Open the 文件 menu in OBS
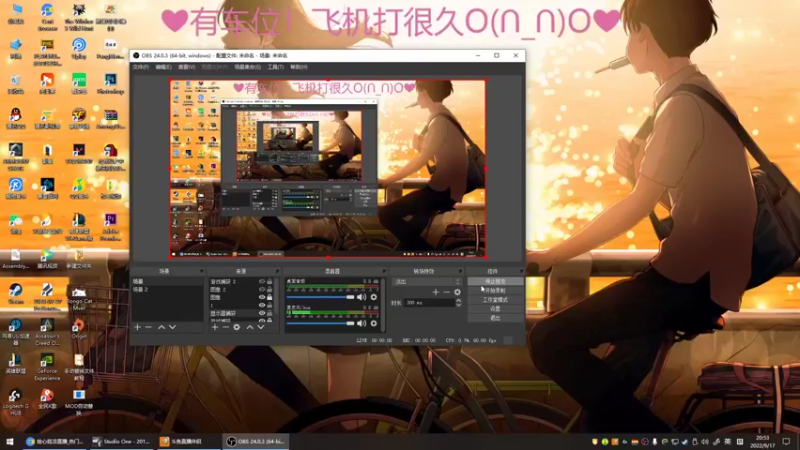This screenshot has height=450, width=800. pos(140,67)
